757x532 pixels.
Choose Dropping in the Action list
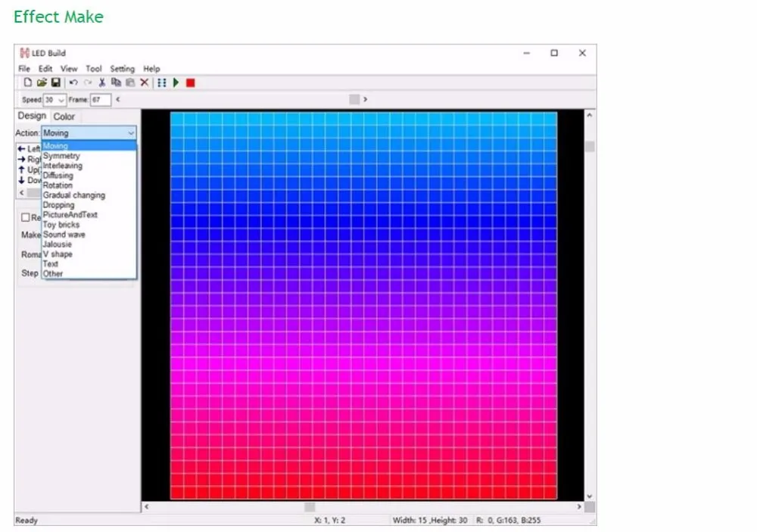(x=89, y=204)
